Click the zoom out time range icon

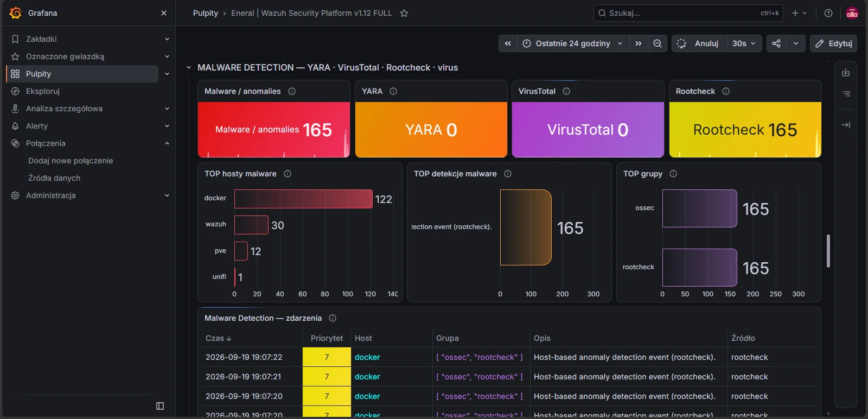pos(657,43)
